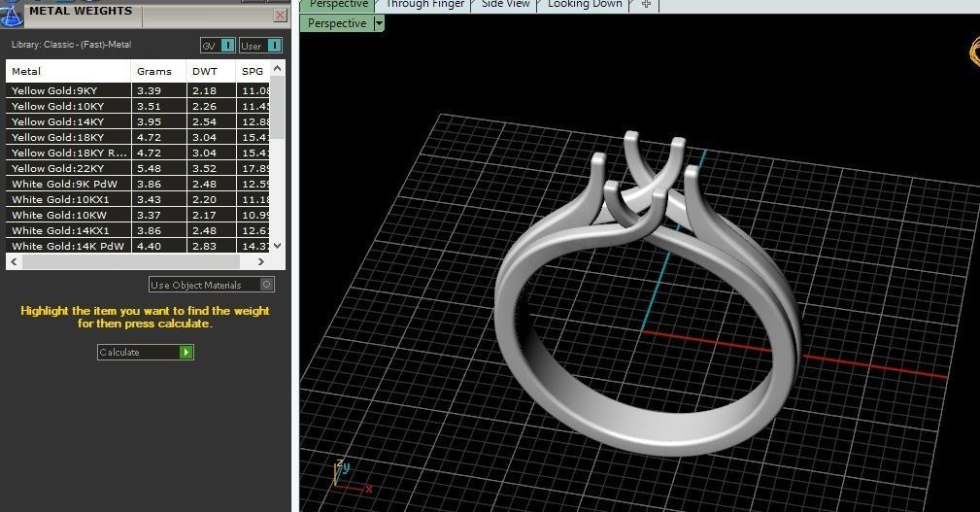This screenshot has height=512, width=980.
Task: Sort by the SPG column header
Action: [x=253, y=71]
